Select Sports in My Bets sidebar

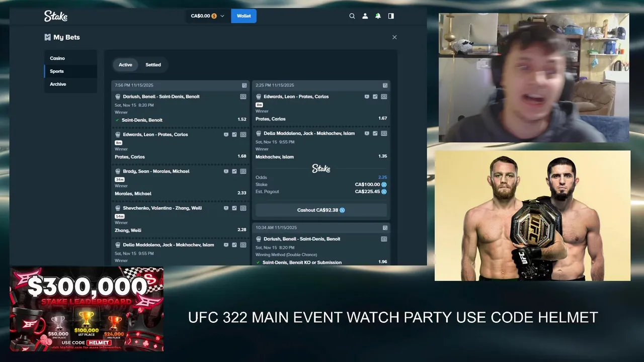(x=70, y=71)
